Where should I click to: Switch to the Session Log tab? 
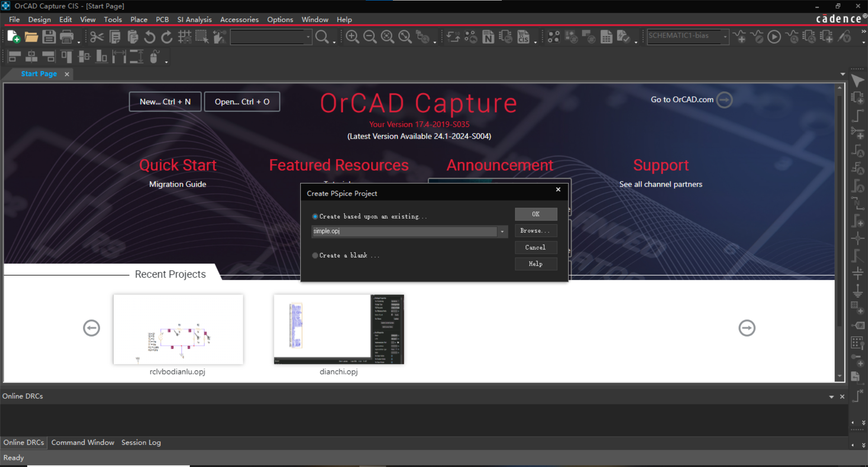pyautogui.click(x=141, y=443)
